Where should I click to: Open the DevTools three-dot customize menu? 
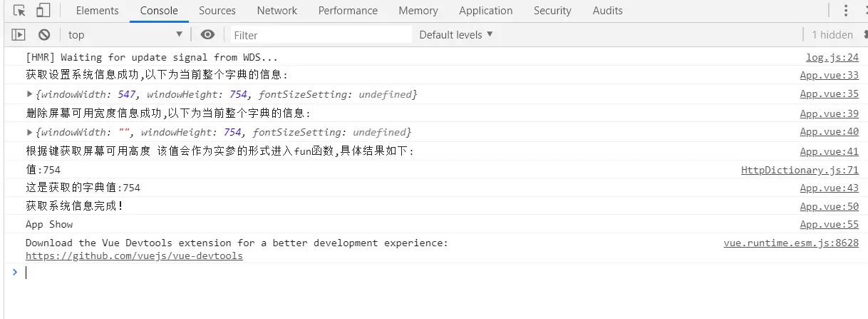click(847, 11)
